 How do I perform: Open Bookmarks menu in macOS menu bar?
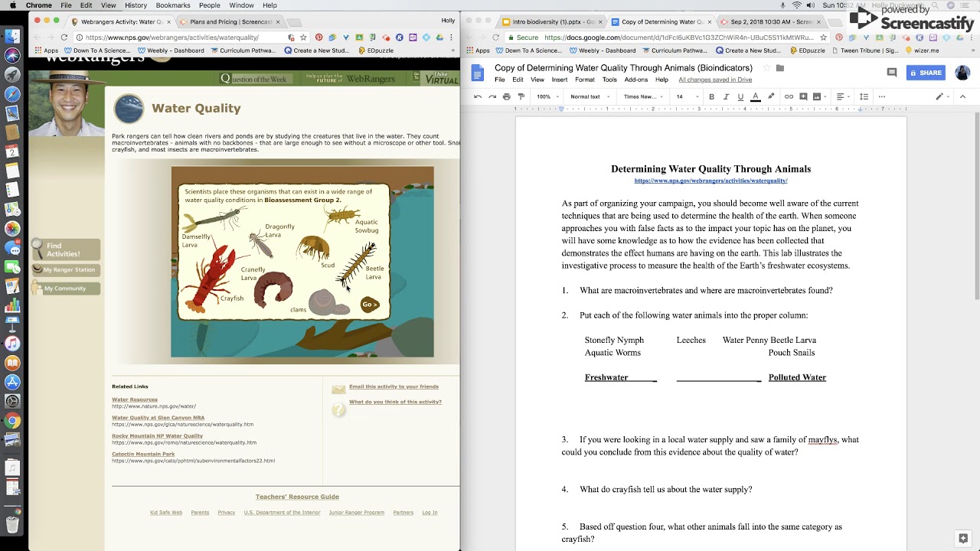point(173,5)
